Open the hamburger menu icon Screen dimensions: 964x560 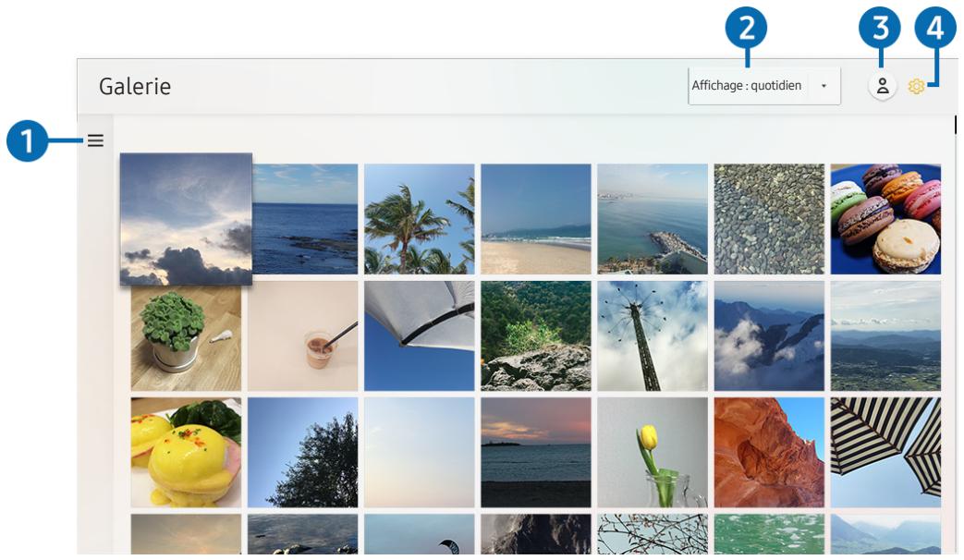[95, 140]
